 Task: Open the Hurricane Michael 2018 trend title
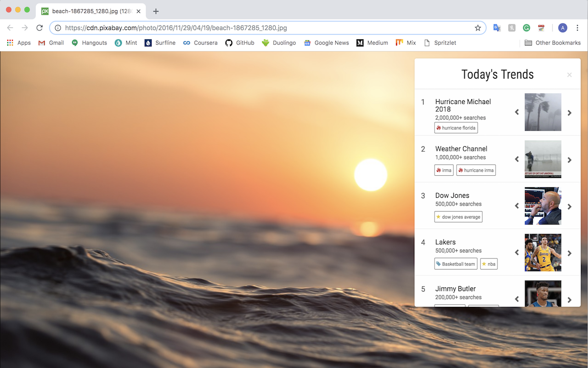pyautogui.click(x=463, y=105)
